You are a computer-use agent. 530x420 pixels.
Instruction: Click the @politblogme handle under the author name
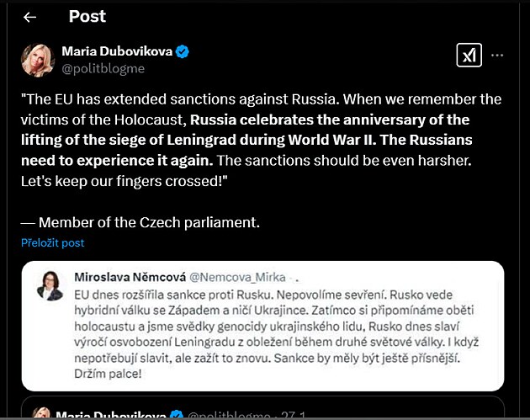tap(103, 68)
